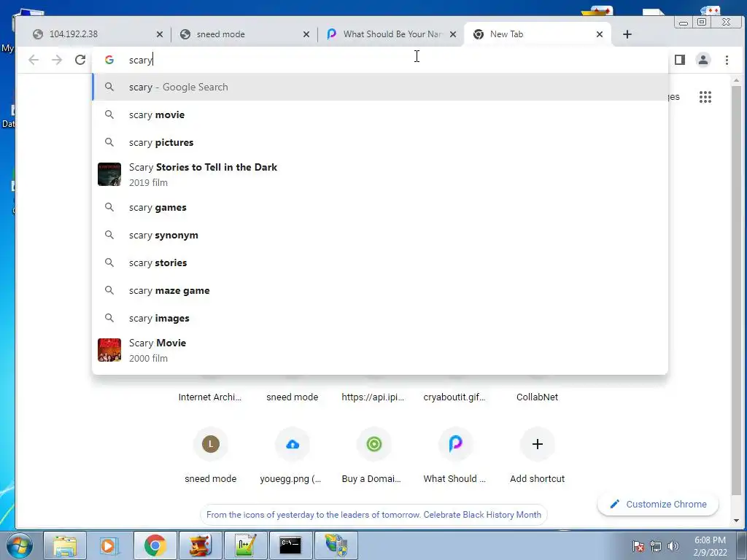This screenshot has width=747, height=560.
Task: Open the Black History Month promo link
Action: tap(374, 515)
